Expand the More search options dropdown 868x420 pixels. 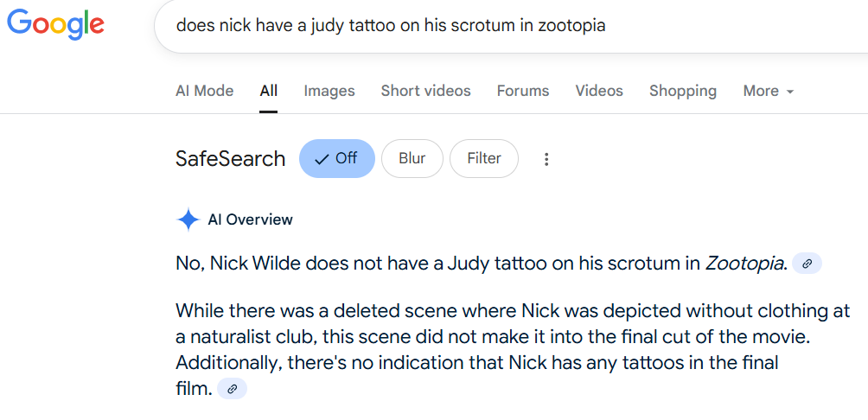point(769,91)
